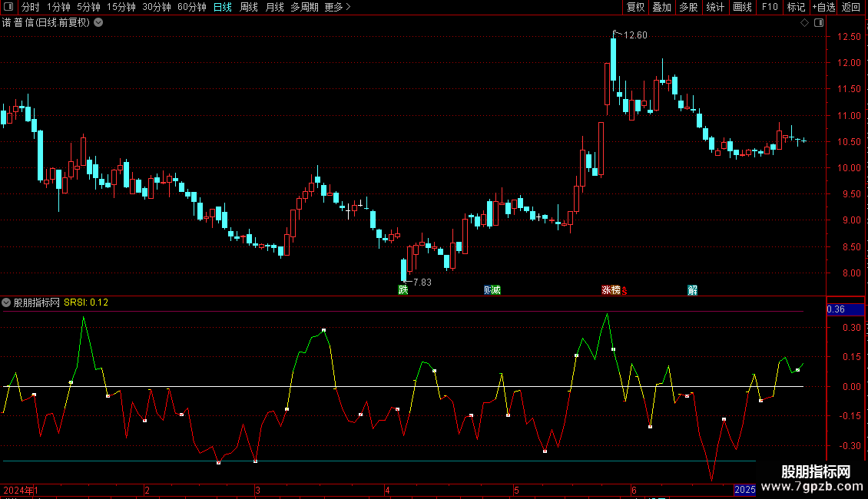
Task: Click the 标记 mark button
Action: click(x=796, y=7)
